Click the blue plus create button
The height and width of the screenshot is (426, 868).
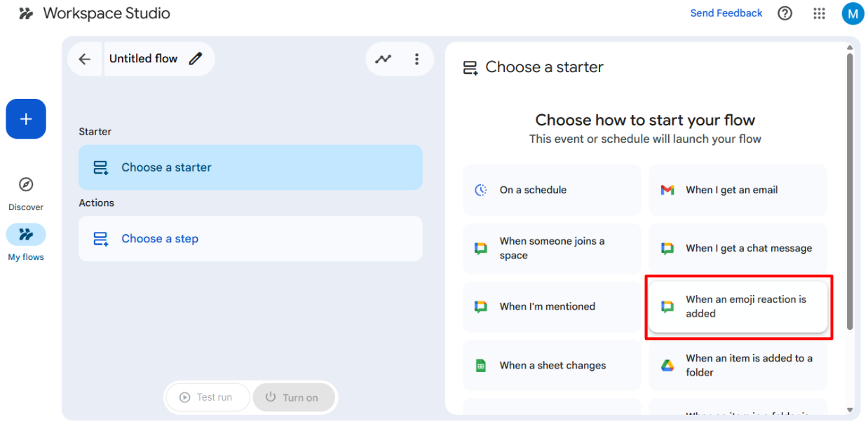(x=26, y=119)
